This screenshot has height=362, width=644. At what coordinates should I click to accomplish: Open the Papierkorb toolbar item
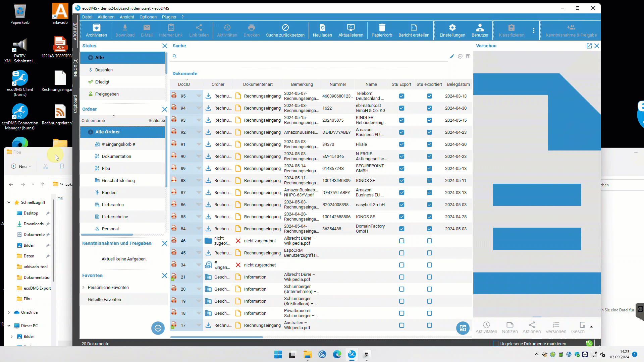382,30
